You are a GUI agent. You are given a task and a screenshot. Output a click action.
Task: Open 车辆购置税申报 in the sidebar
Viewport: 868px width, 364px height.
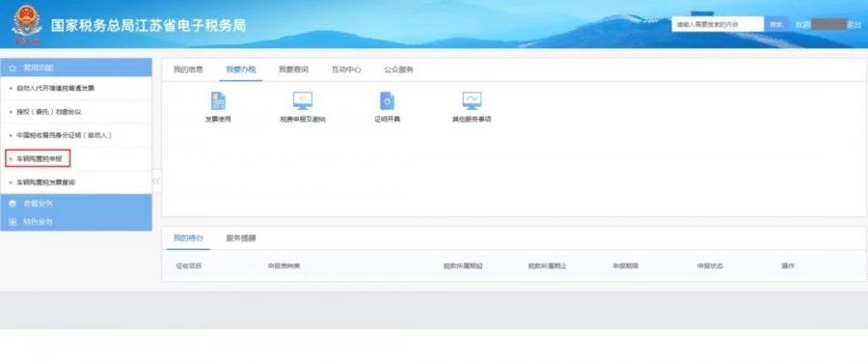[x=39, y=158]
